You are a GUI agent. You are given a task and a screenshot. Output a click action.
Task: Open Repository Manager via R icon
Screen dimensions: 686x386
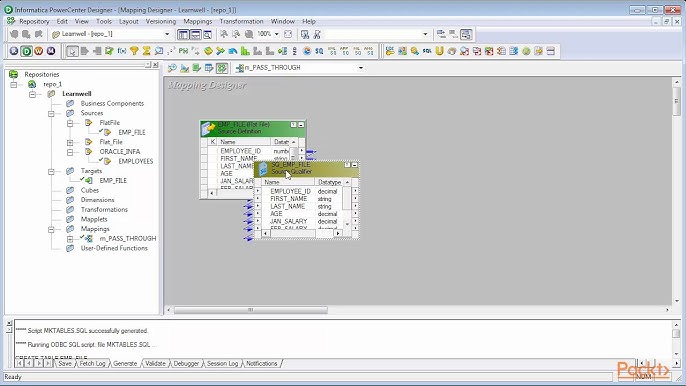14,51
